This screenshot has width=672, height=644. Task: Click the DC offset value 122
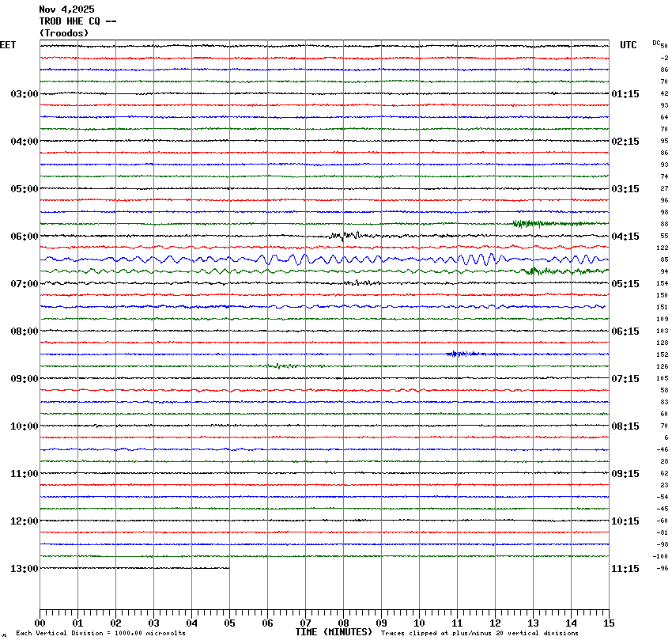click(x=663, y=248)
